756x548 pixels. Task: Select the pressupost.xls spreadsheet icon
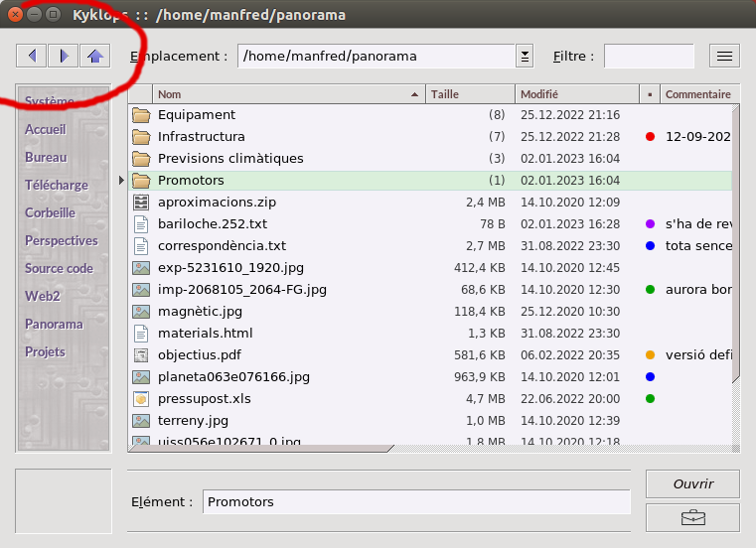141,399
